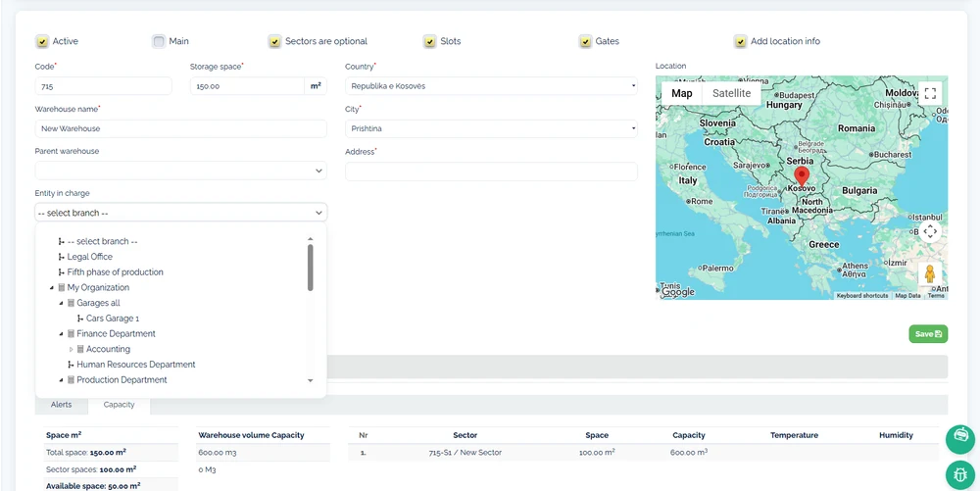Close the Entity in charge dropdown
This screenshot has width=980, height=491.
pos(180,213)
